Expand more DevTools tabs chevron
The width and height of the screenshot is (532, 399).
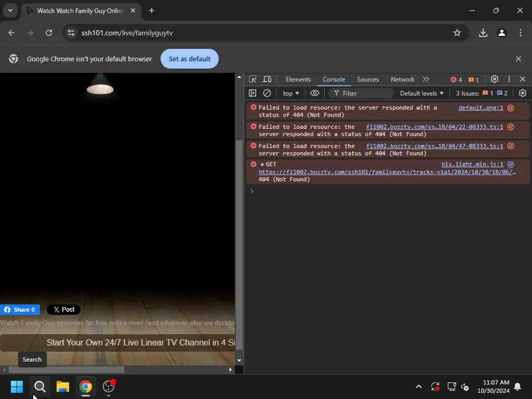[x=426, y=79]
